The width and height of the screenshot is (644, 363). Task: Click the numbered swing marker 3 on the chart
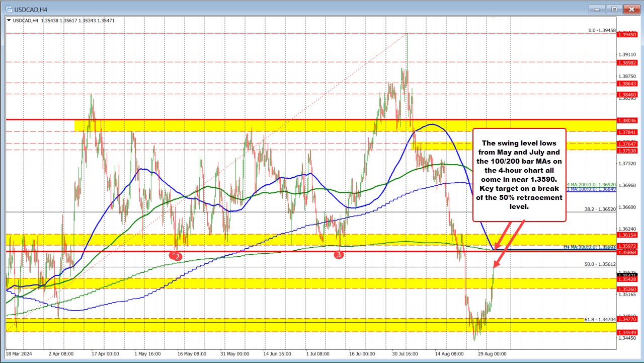tap(340, 254)
